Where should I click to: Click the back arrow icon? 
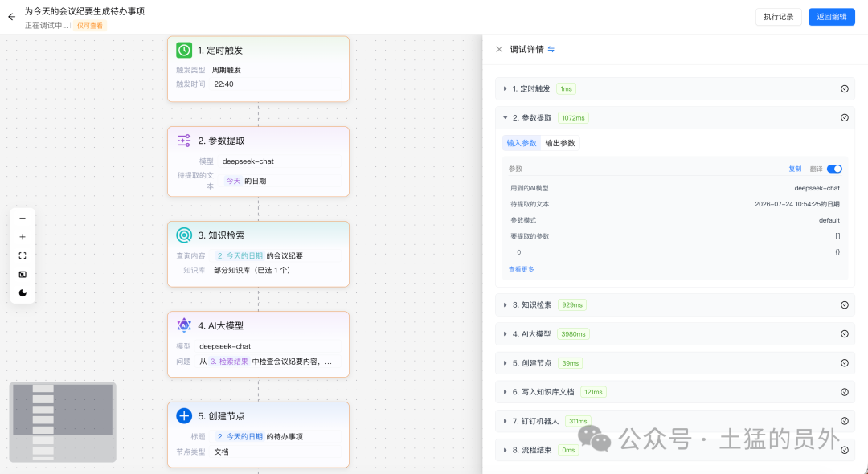click(x=11, y=17)
